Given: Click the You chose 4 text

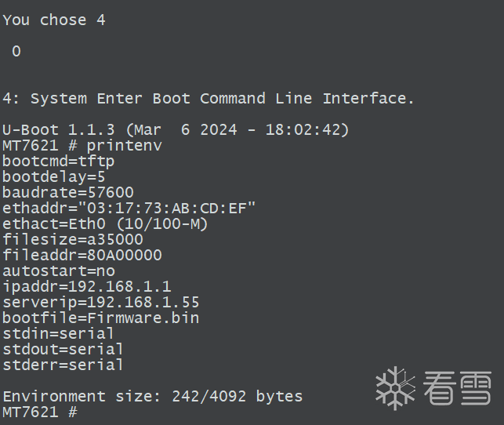Looking at the screenshot, I should [54, 20].
